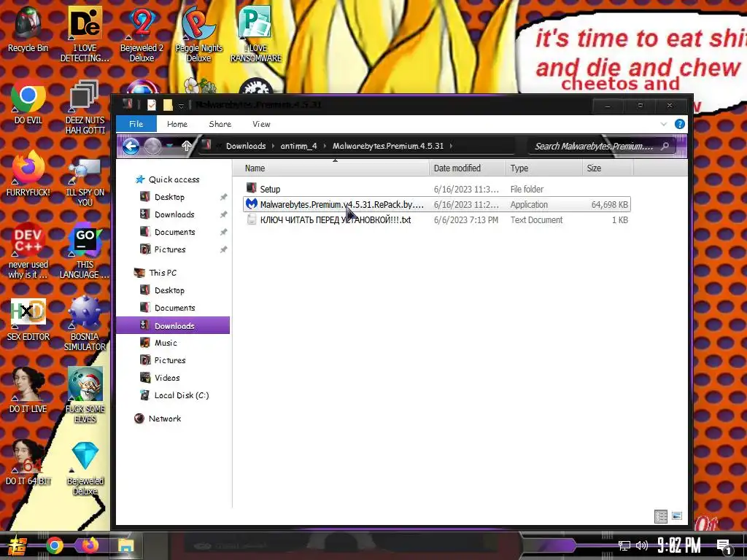Open the GoLand 'THIS LANGUAGE' shortcut
This screenshot has width=747, height=560.
(x=85, y=250)
